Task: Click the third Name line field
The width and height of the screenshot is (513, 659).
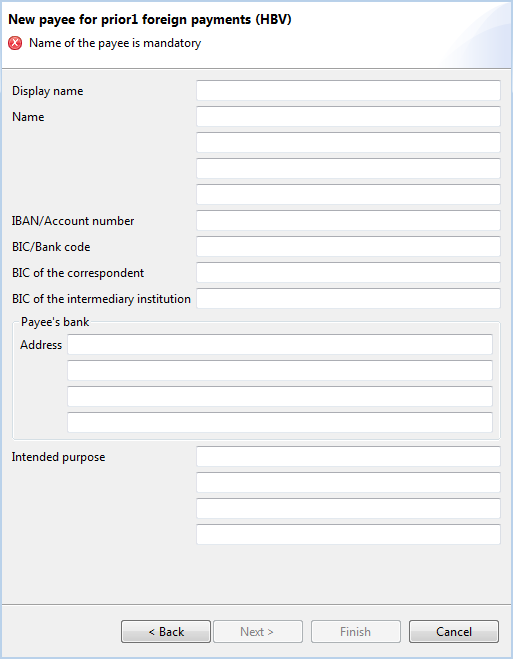Action: click(348, 169)
